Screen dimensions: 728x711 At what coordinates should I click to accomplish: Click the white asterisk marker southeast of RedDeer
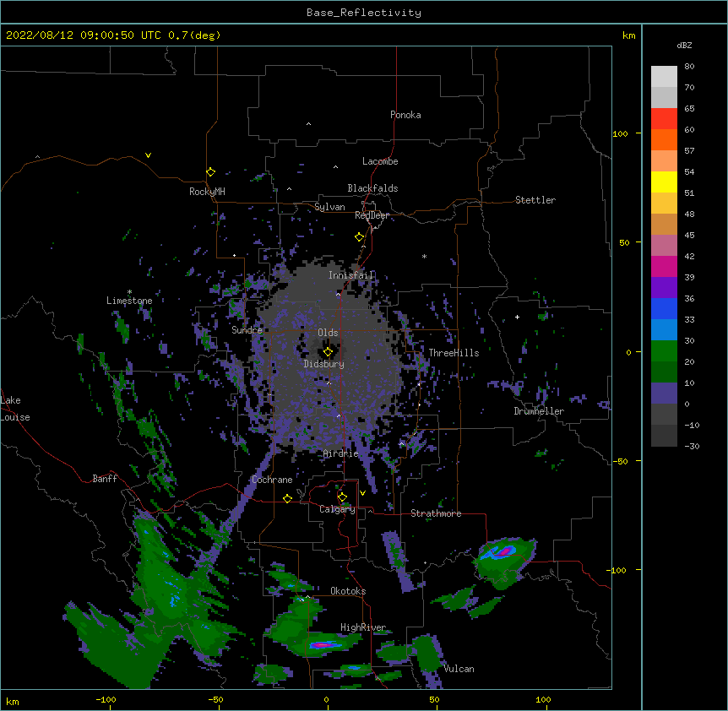424,256
